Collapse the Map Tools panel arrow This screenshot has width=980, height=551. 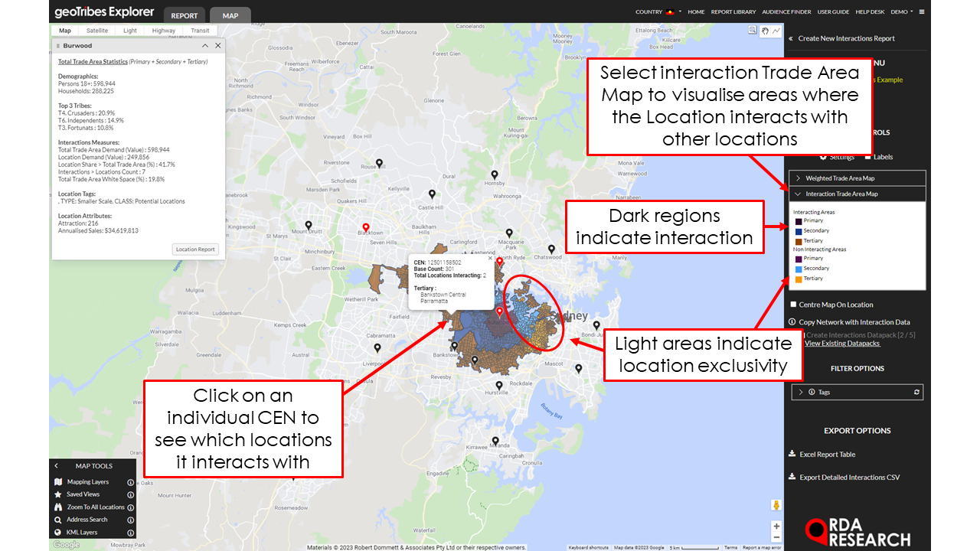[56, 466]
